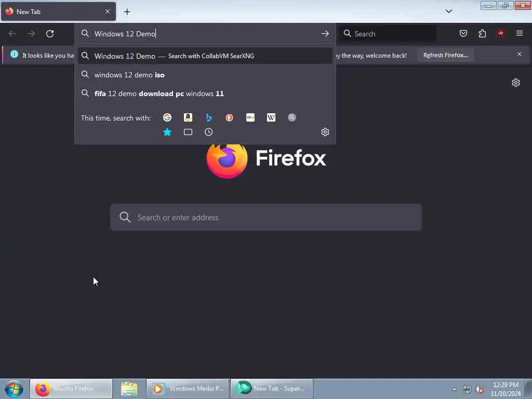Focus the toolbar Search box
Screen dimensions: 532x399
point(388,34)
